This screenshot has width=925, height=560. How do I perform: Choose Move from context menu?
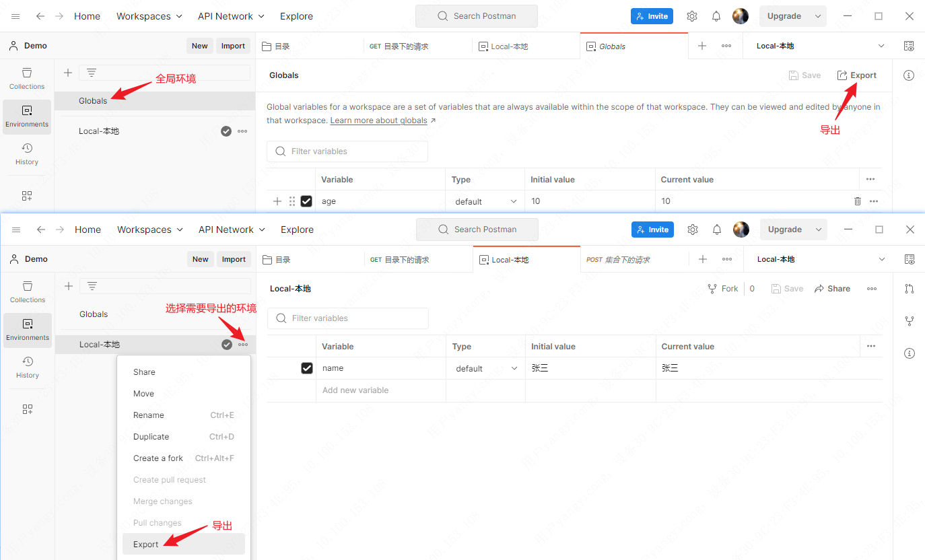click(184, 394)
